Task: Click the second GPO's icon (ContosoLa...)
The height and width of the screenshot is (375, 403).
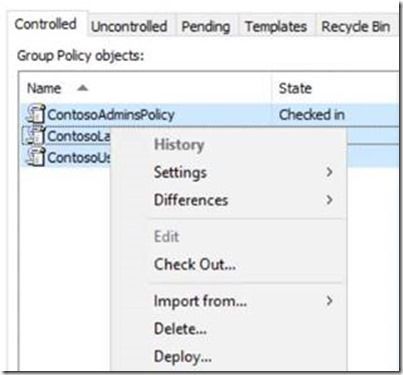Action: coord(34,135)
